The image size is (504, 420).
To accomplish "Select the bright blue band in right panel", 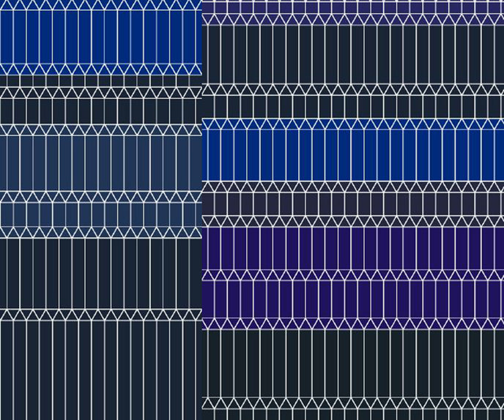I will pyautogui.click(x=353, y=155).
